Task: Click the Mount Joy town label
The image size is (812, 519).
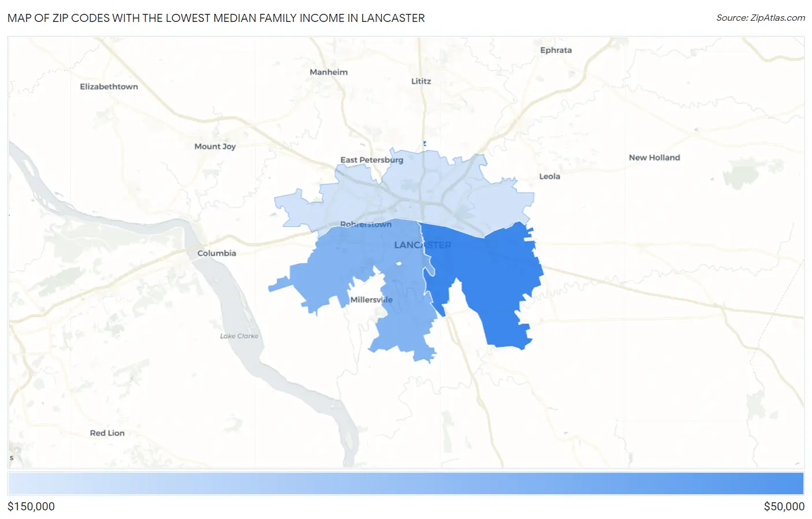Action: click(x=215, y=147)
